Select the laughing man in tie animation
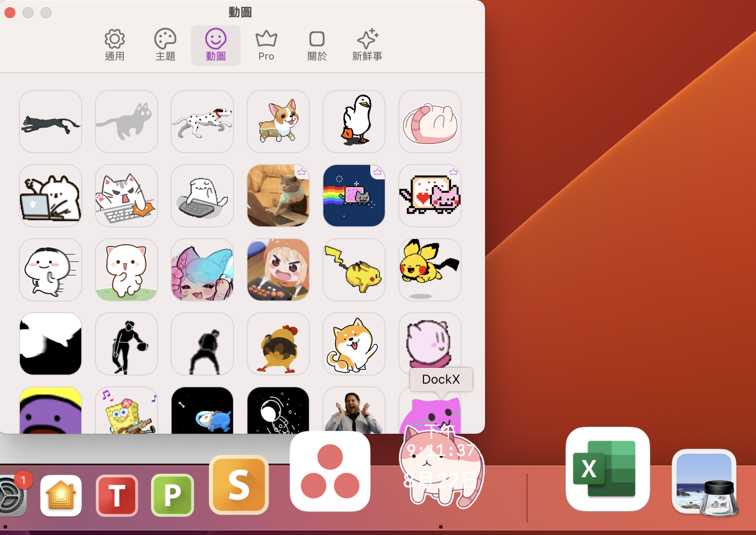The height and width of the screenshot is (535, 756). tap(354, 410)
